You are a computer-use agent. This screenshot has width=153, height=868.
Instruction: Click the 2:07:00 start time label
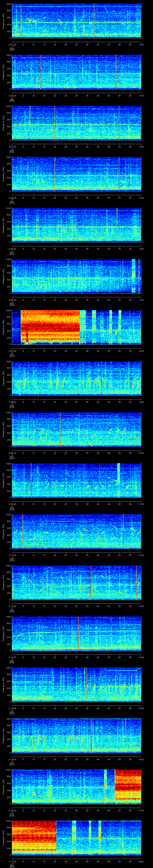pos(12,351)
